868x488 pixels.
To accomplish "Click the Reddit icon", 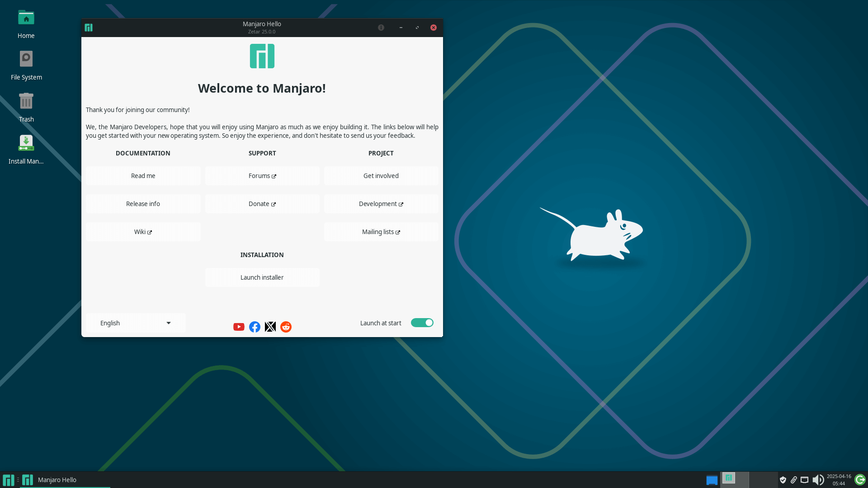I will pyautogui.click(x=286, y=326).
